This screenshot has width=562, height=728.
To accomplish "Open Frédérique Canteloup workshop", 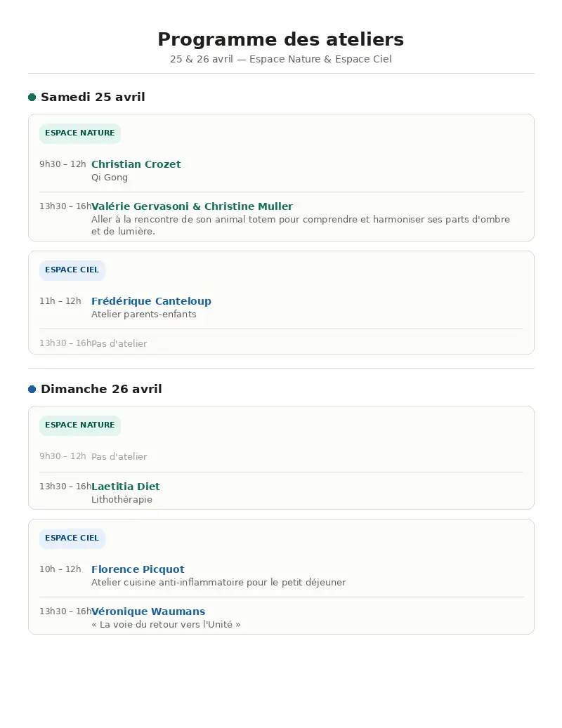I will 152,301.
